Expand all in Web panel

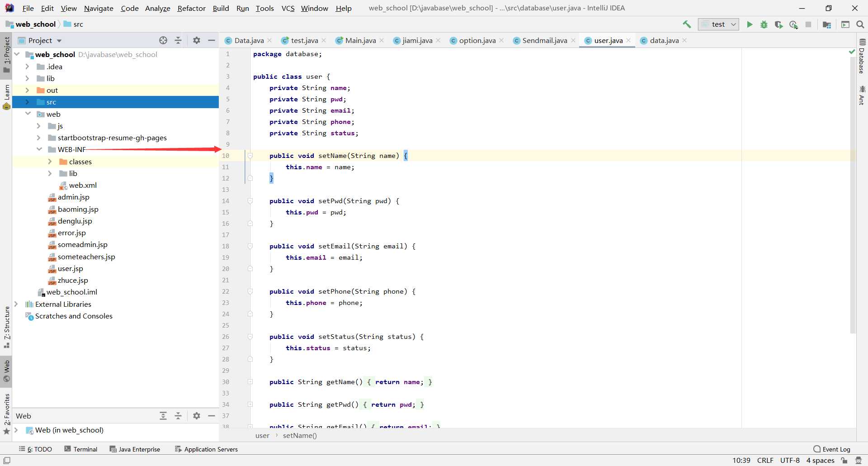coord(163,416)
